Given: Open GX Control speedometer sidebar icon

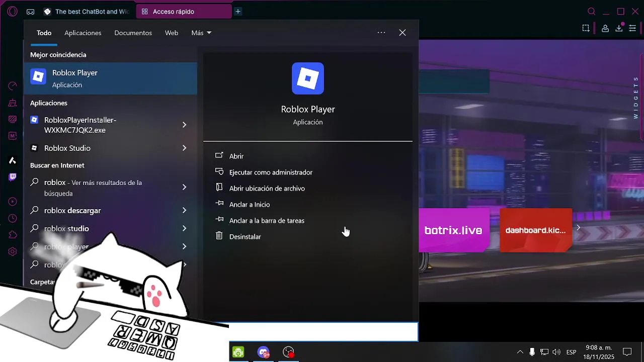Looking at the screenshot, I should coord(13,86).
